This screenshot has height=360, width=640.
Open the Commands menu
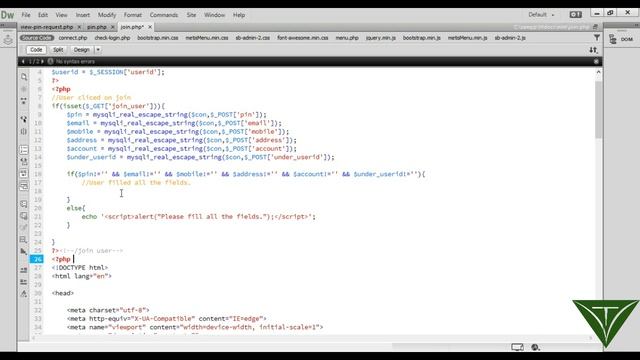tap(164, 15)
